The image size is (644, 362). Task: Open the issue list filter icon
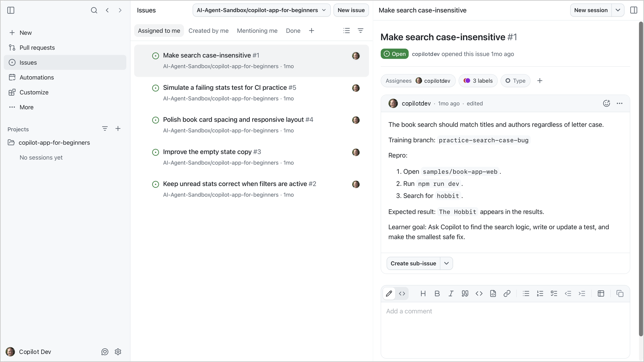361,31
